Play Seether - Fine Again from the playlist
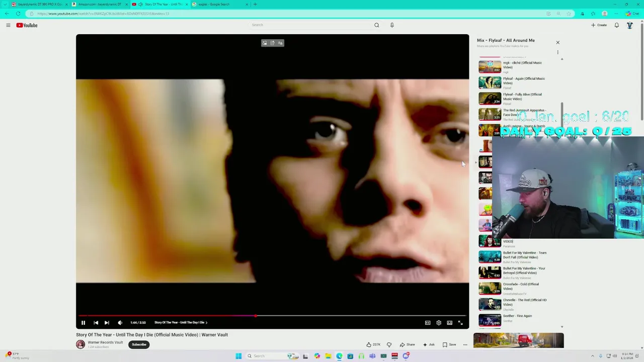Screen dimensions: 644x362 pyautogui.click(x=518, y=320)
